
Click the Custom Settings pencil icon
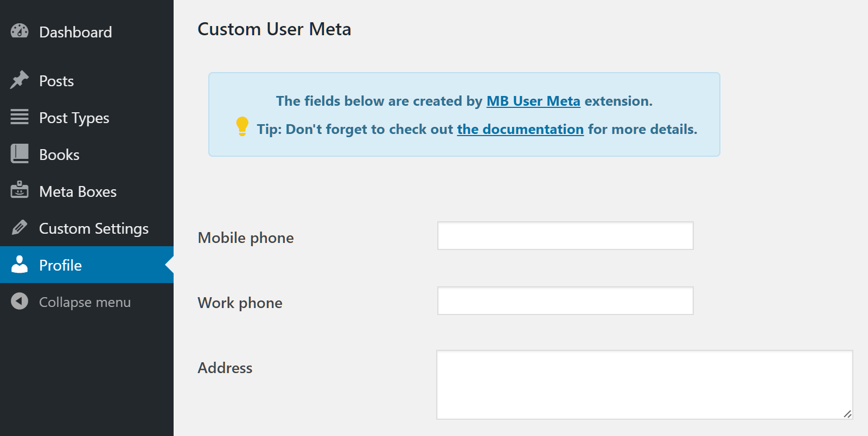point(20,228)
